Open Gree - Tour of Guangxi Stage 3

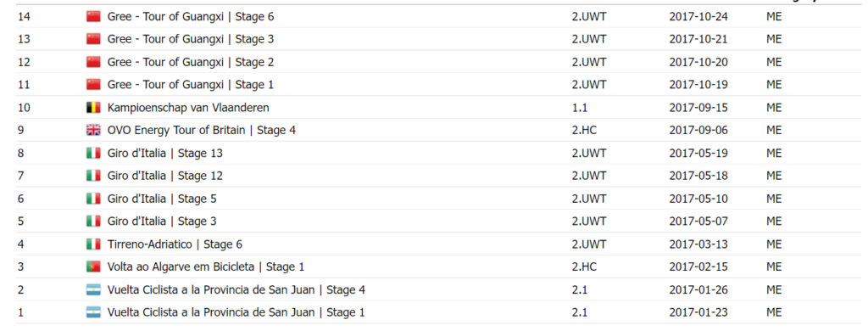(191, 39)
